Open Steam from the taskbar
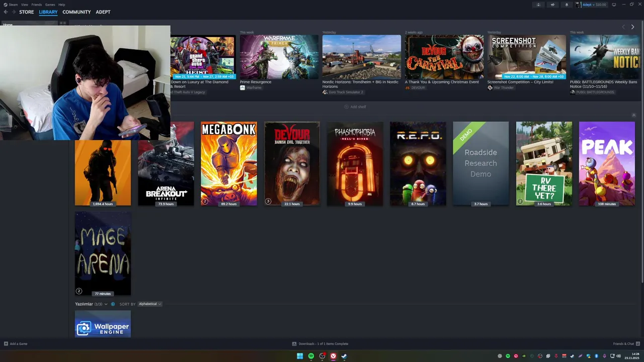Viewport: 644px width, 362px height. (344, 356)
